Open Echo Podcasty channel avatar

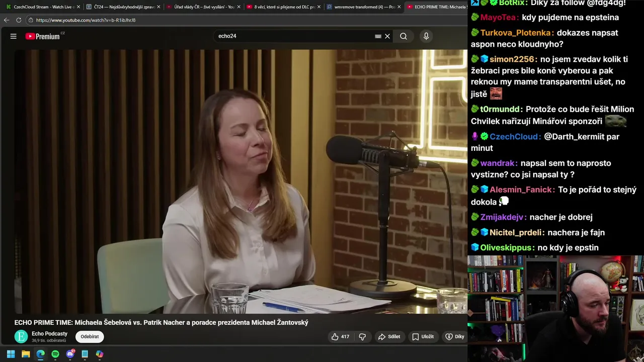21,336
